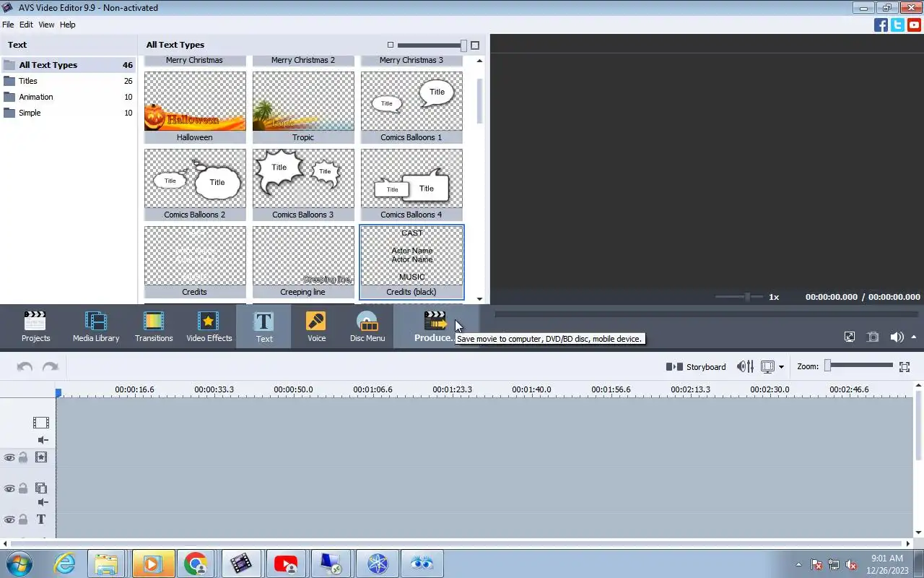The height and width of the screenshot is (578, 924).
Task: Set smallest thumbnail size icon
Action: tap(391, 45)
